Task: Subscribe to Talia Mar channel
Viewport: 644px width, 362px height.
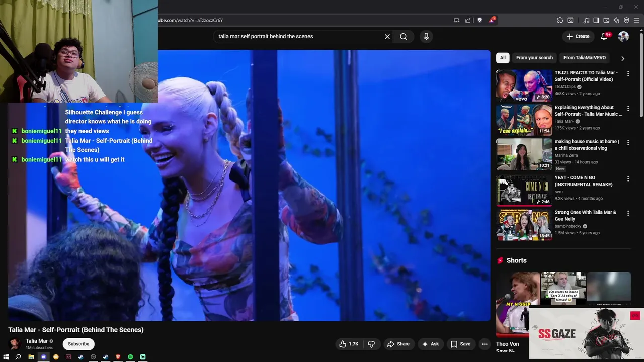Action: tap(78, 344)
